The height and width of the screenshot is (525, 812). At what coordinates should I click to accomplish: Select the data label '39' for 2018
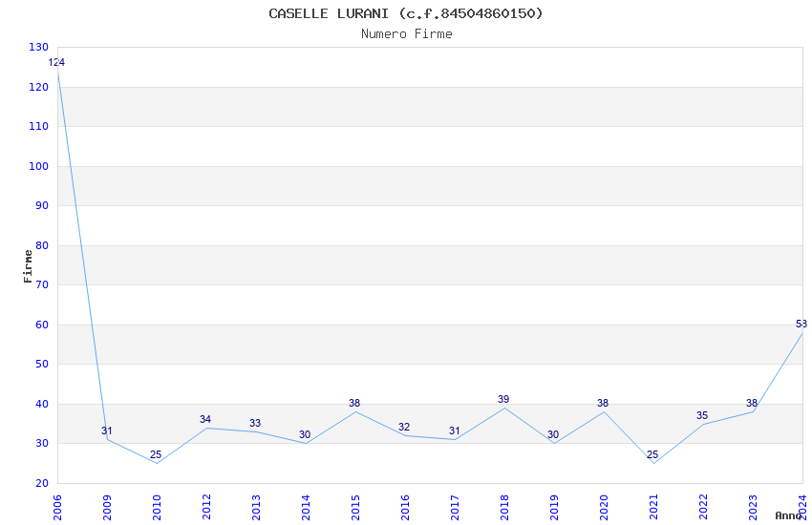pos(503,399)
